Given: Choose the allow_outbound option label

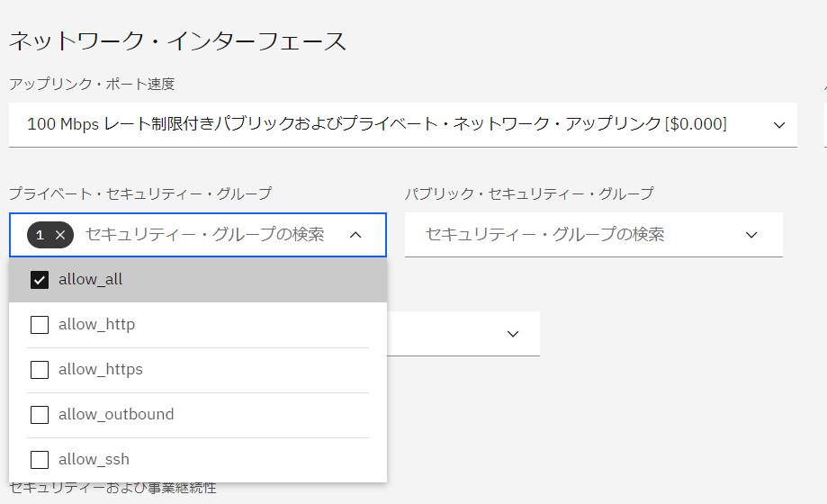Looking at the screenshot, I should point(116,414).
